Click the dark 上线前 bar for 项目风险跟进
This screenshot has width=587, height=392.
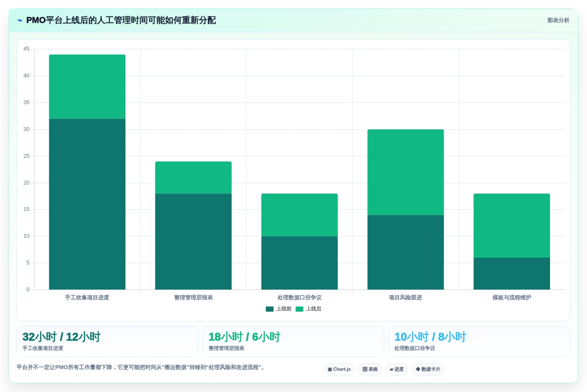click(x=406, y=252)
